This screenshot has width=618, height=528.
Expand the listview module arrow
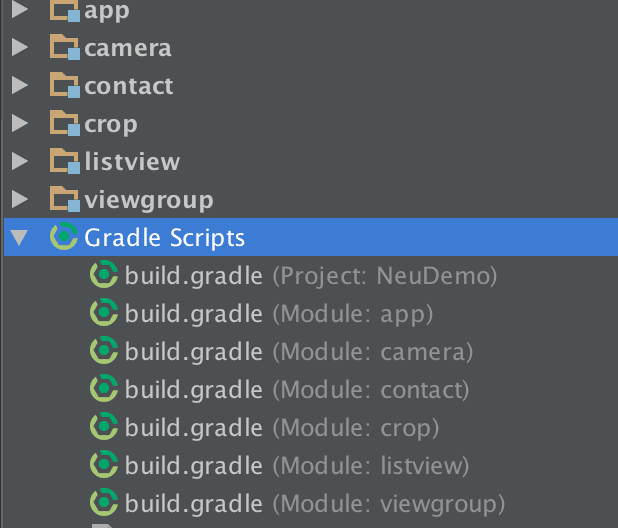click(x=19, y=161)
